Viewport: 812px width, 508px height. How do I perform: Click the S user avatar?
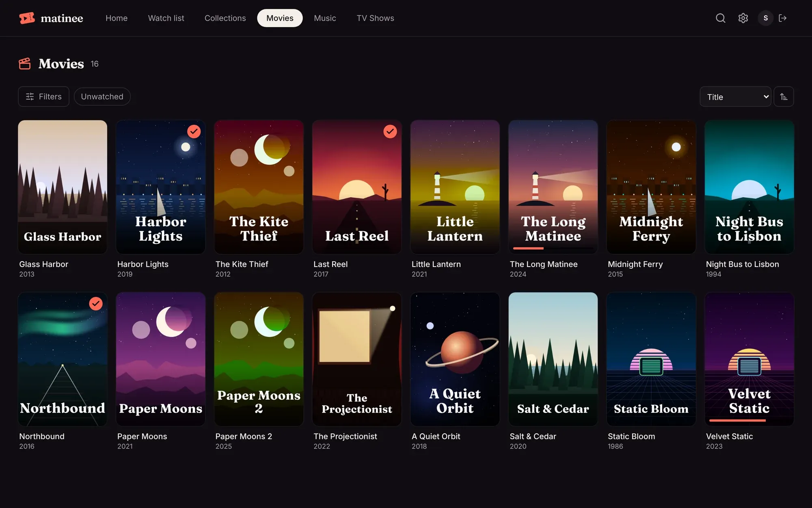click(x=766, y=18)
